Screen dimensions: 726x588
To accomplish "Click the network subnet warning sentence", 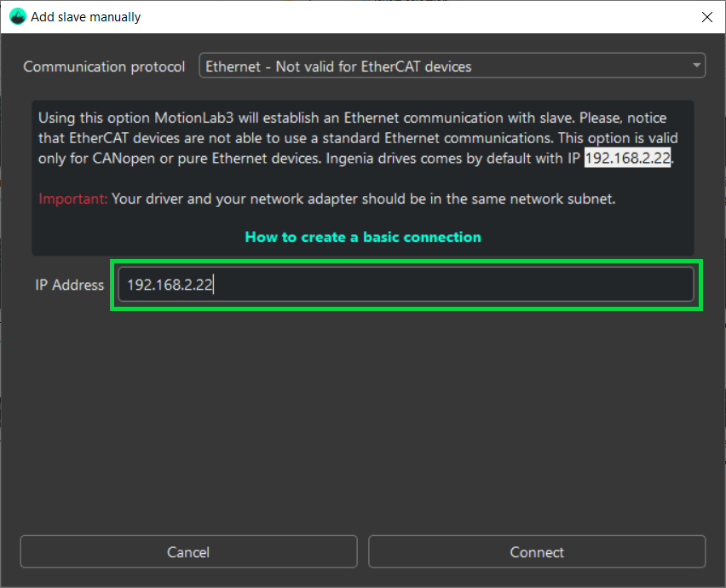I will (363, 199).
